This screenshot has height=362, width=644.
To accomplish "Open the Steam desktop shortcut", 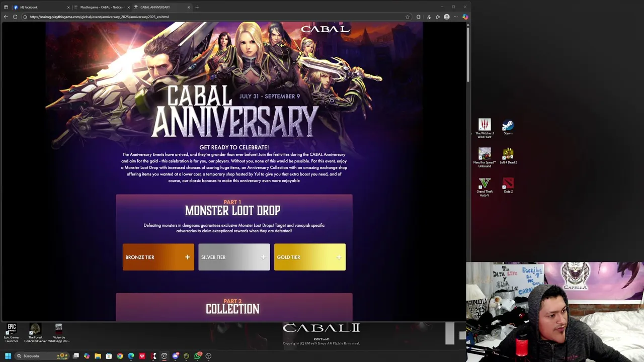I will tap(508, 127).
